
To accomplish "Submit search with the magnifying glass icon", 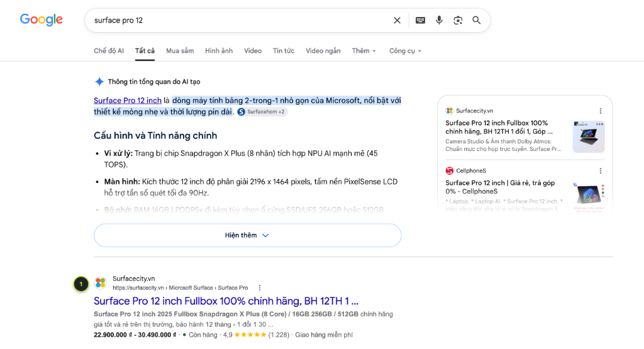I will 477,20.
